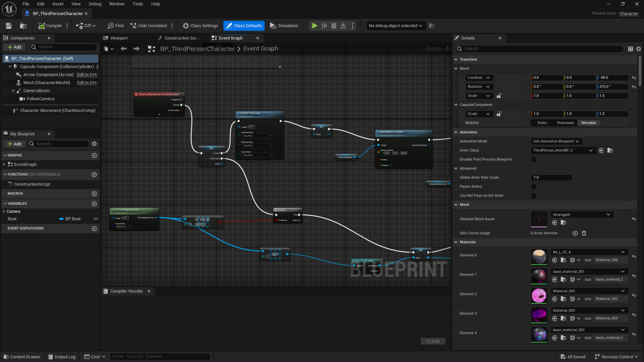Click the Global Anim Rate Scale field

[x=551, y=177]
